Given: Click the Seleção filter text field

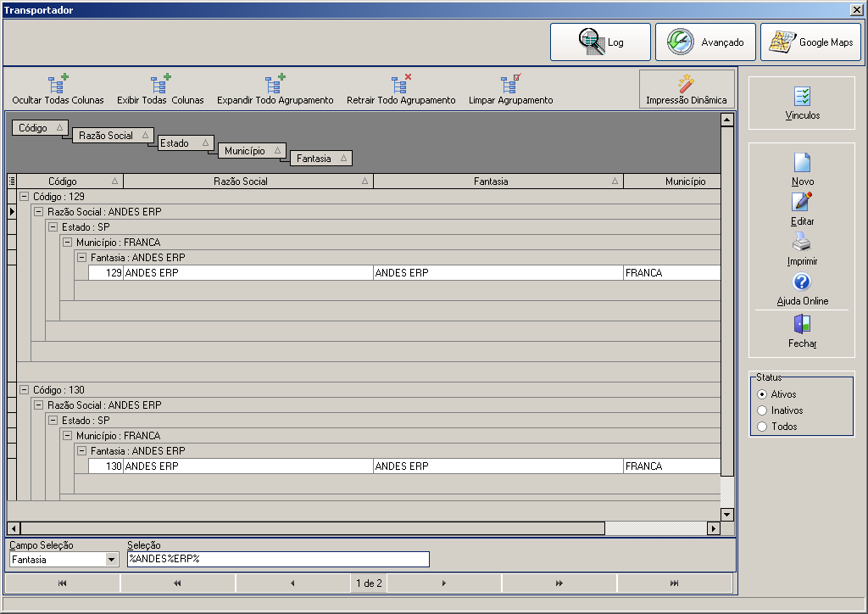Looking at the screenshot, I should 278,559.
